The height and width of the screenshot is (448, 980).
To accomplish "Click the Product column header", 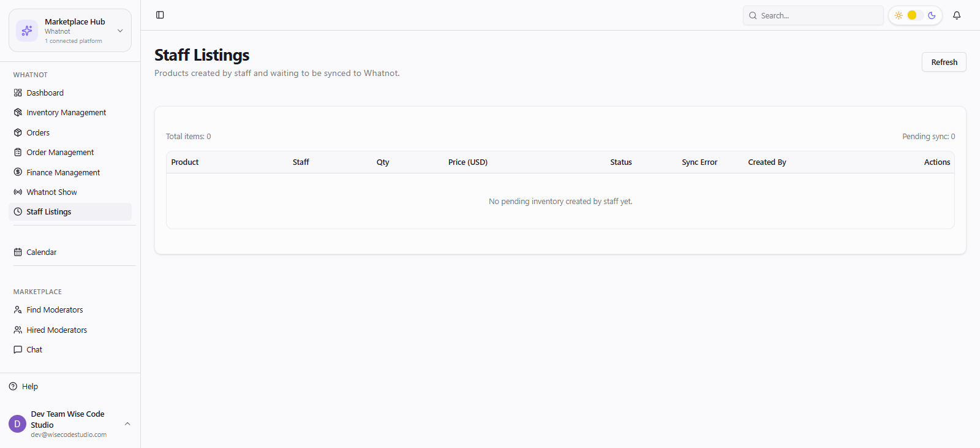I will (x=185, y=162).
